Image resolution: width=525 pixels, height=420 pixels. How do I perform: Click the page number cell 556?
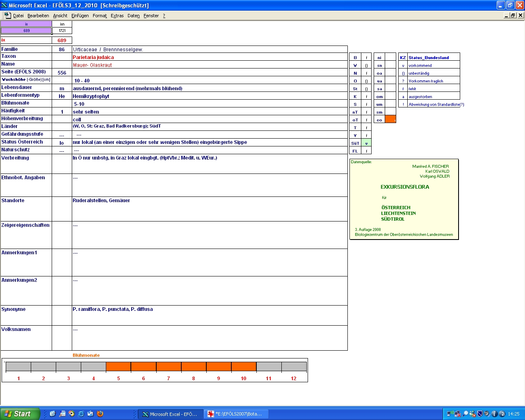point(62,73)
